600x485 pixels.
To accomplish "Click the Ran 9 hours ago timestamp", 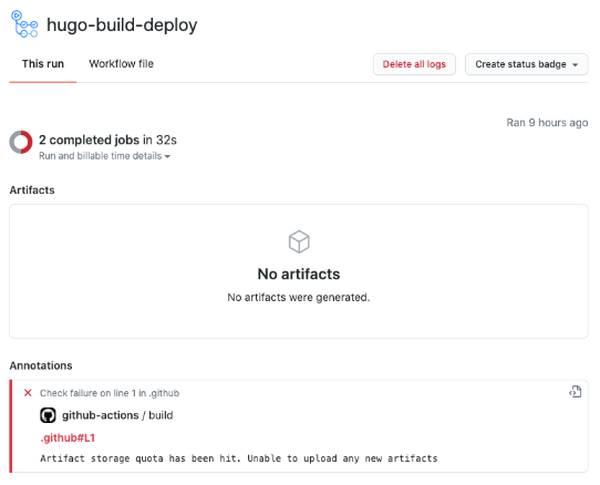I will click(x=547, y=122).
